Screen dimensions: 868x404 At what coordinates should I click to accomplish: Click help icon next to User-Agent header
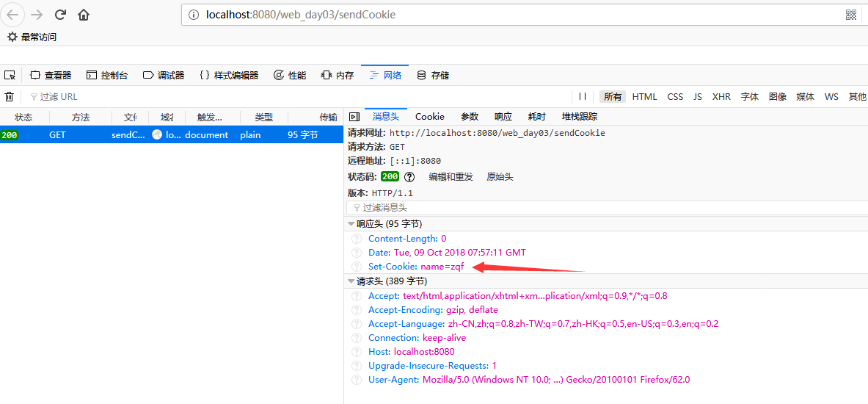[x=357, y=380]
